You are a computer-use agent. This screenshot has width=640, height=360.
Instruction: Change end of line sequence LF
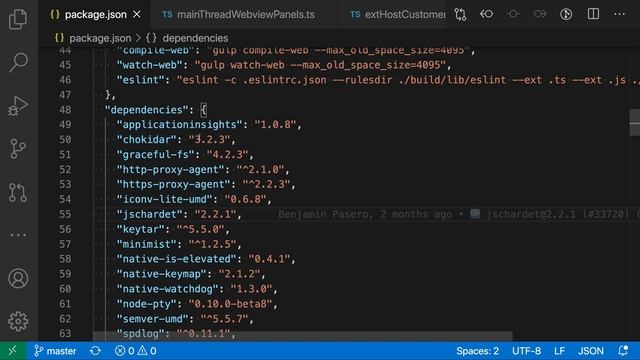tap(560, 351)
